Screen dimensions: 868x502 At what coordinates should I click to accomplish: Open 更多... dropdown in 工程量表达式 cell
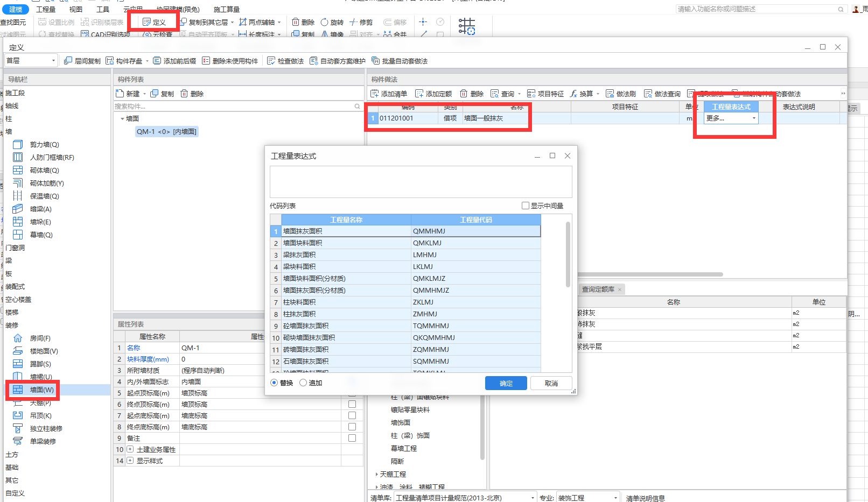[754, 118]
